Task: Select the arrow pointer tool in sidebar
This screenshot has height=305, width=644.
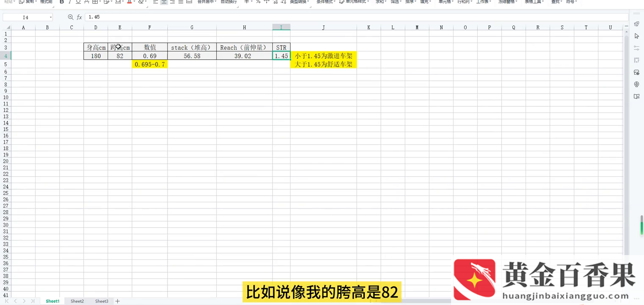Action: point(636,36)
